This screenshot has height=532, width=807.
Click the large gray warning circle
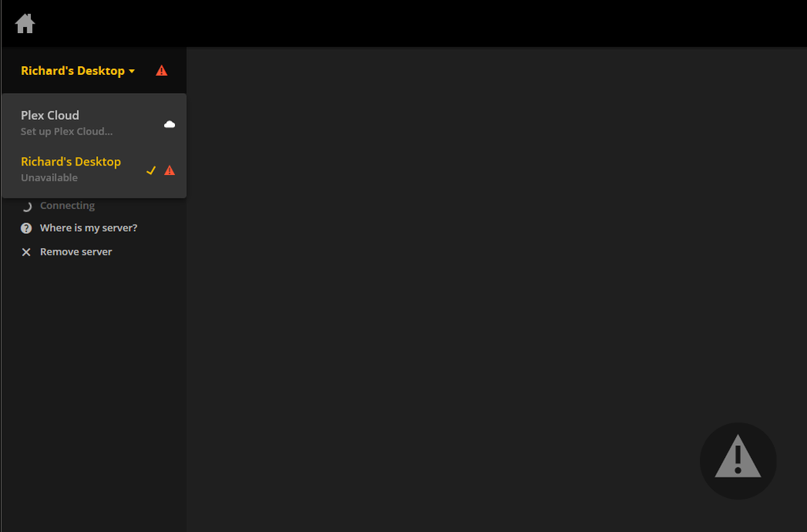point(738,460)
